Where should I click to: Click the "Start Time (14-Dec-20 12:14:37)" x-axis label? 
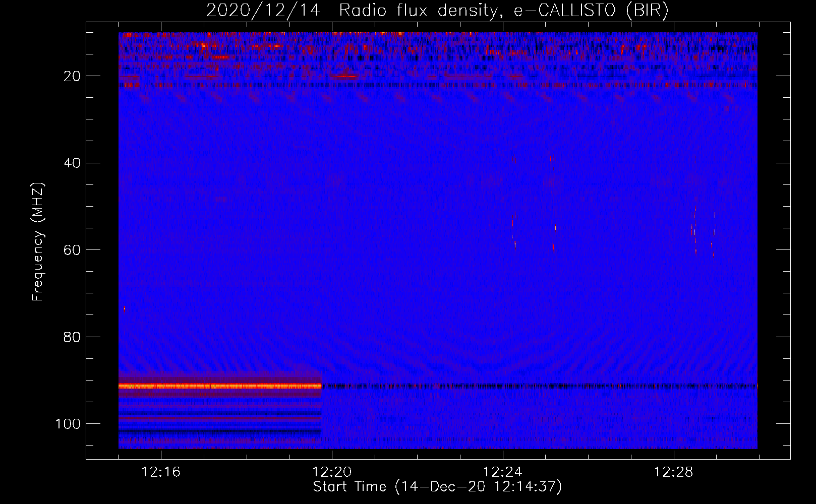coord(437,487)
